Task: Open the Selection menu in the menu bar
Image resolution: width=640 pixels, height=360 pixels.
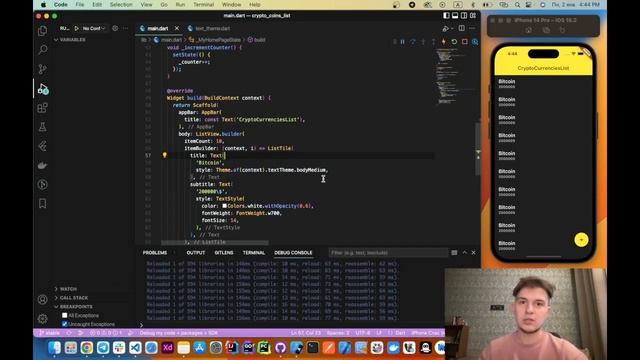Action: 121,4
